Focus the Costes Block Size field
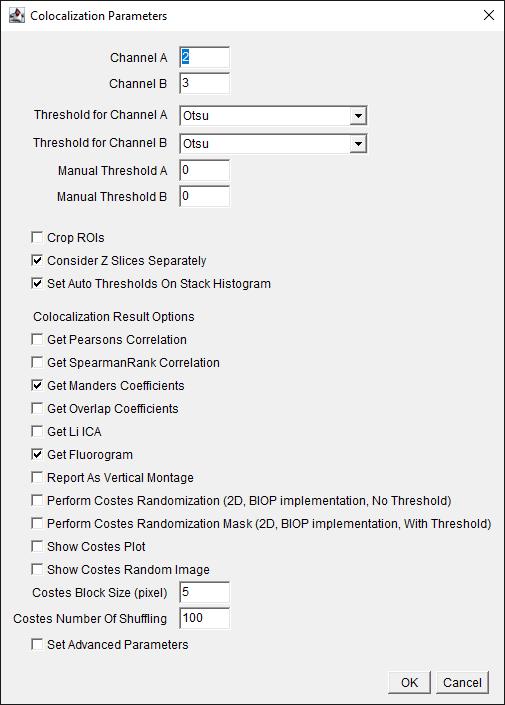This screenshot has height=705, width=505. (x=204, y=592)
